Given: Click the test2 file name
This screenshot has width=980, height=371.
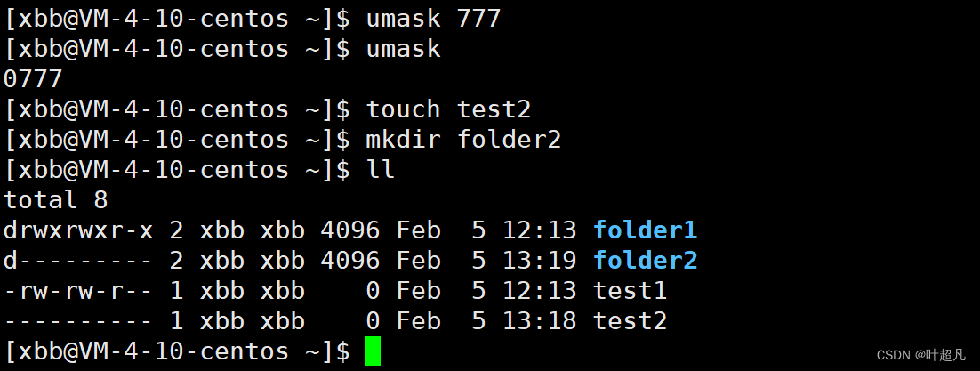Looking at the screenshot, I should (630, 321).
